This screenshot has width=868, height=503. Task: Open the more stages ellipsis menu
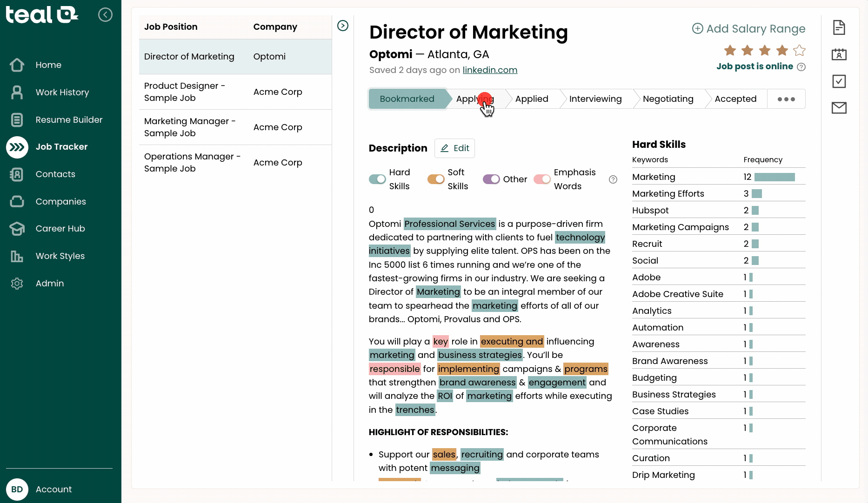click(x=786, y=99)
